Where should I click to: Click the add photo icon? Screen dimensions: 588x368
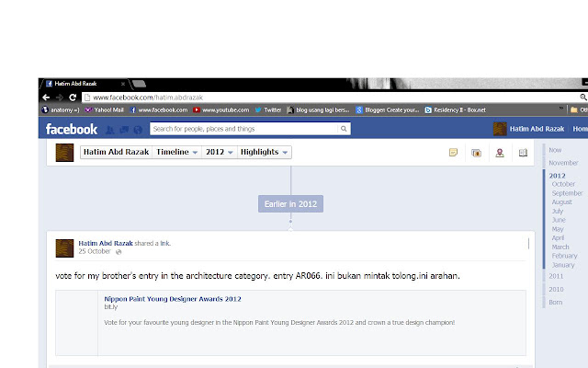coord(476,153)
